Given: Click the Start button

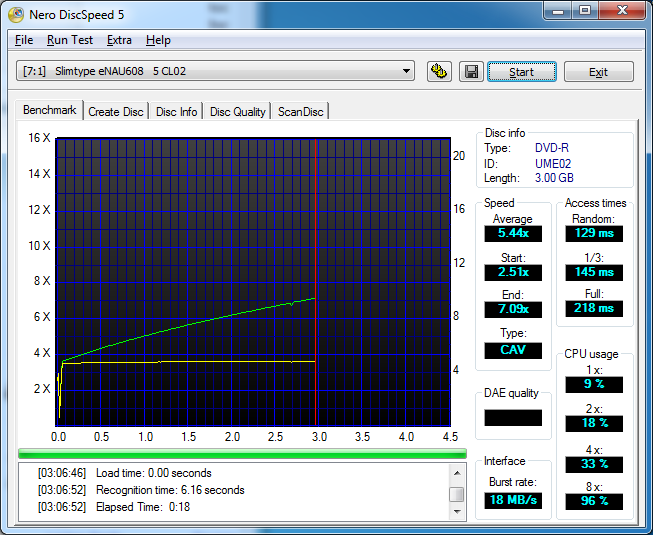Looking at the screenshot, I should (522, 72).
